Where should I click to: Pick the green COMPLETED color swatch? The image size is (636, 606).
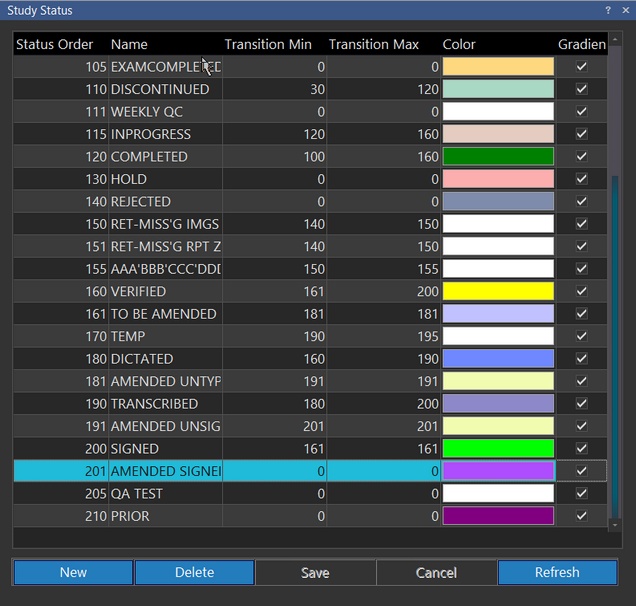pyautogui.click(x=498, y=156)
